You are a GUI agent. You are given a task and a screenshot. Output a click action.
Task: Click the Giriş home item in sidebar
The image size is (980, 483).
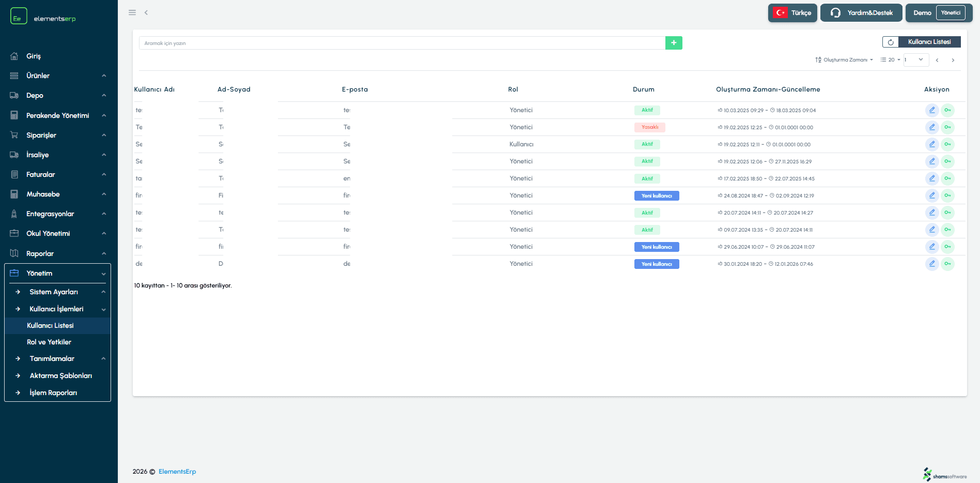(x=34, y=56)
